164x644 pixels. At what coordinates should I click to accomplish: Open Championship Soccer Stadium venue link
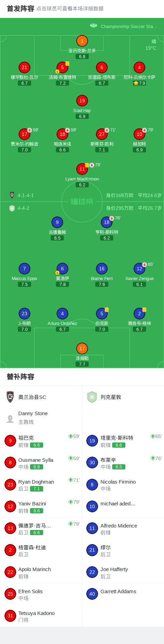(x=129, y=26)
